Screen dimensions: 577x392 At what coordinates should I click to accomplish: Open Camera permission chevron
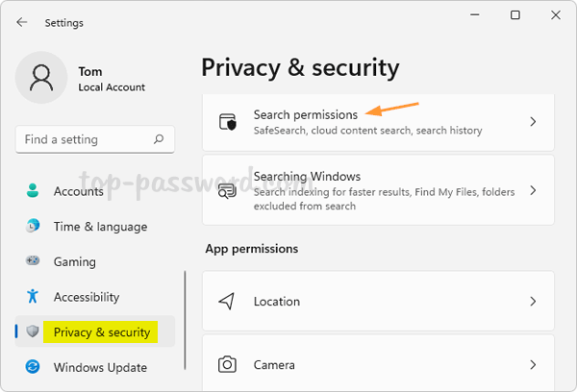pos(533,364)
